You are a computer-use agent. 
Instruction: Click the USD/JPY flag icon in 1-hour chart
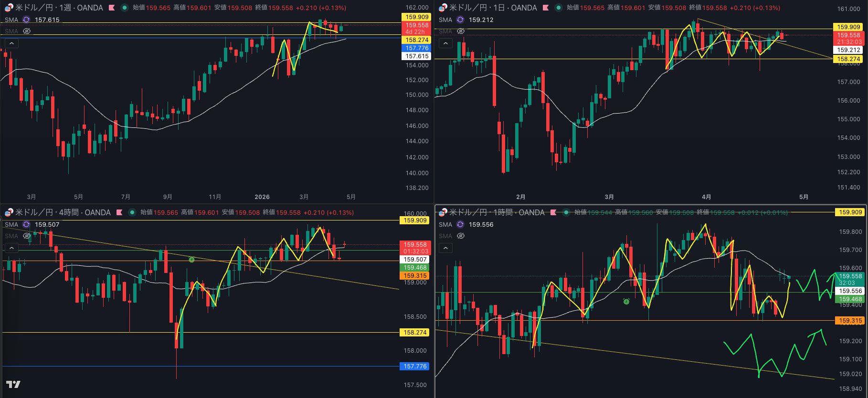443,212
